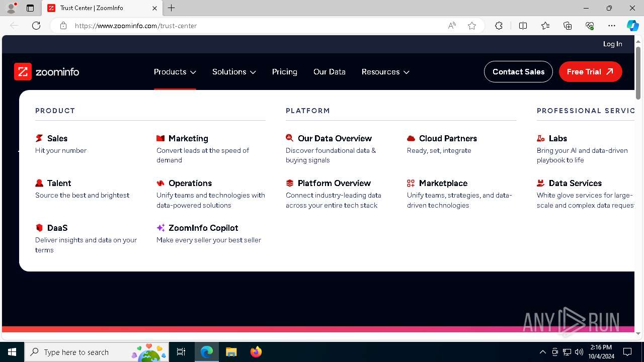Open the Platform Overview link
Viewport: 644px width, 362px height.
(x=334, y=183)
